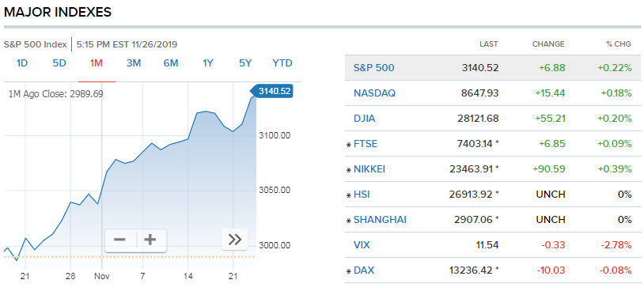The image size is (644, 295).
Task: Open the DAX index link
Action: click(x=364, y=270)
